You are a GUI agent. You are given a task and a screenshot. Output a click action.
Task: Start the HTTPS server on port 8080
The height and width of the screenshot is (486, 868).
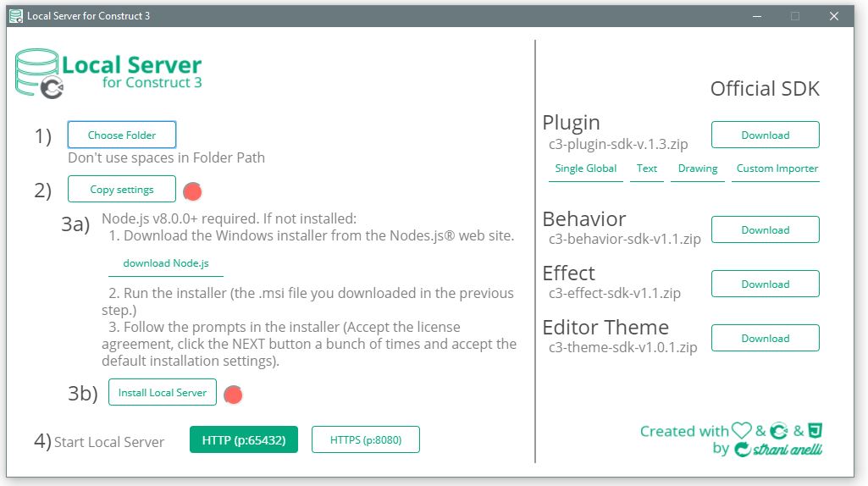[x=365, y=440]
